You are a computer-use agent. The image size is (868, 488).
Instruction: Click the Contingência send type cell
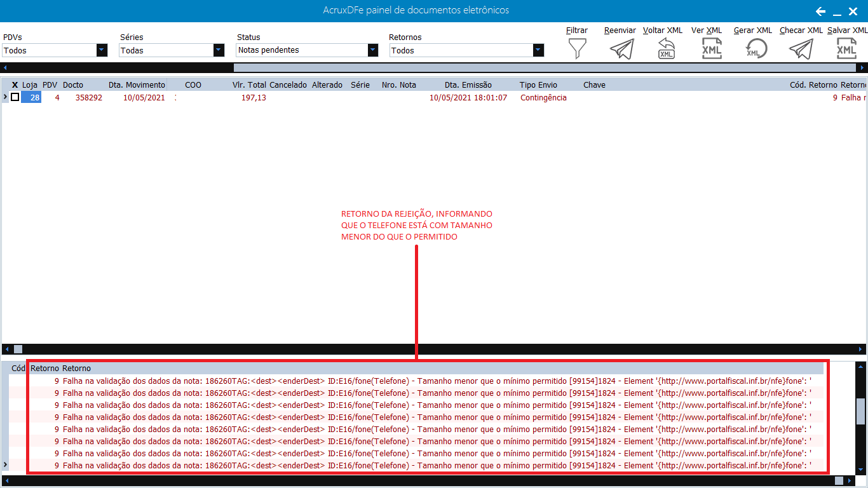[543, 98]
